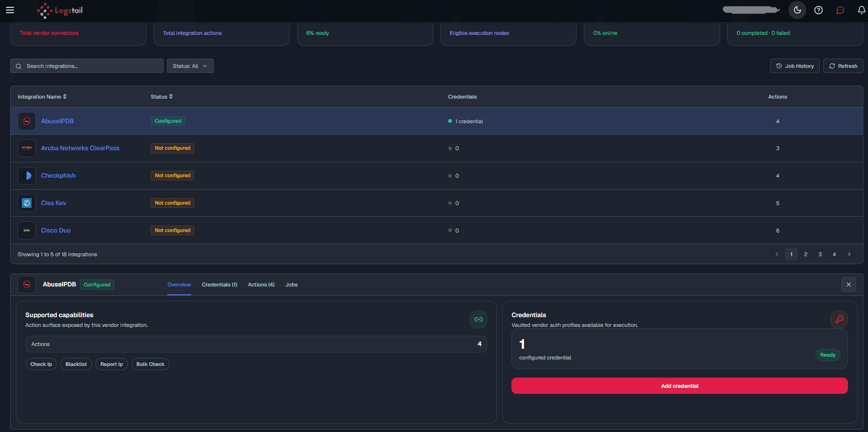The height and width of the screenshot is (432, 868).
Task: Click the Cisa Kev integration icon
Action: [27, 203]
